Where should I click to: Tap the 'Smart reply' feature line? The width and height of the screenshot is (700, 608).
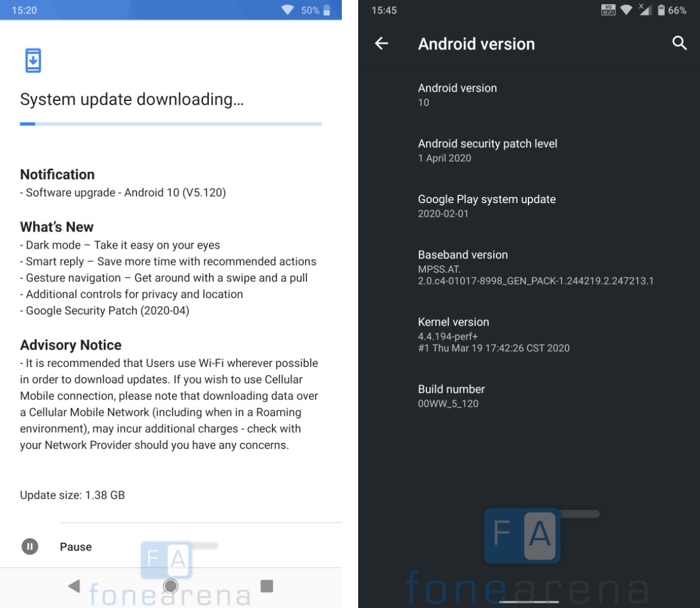(x=168, y=261)
